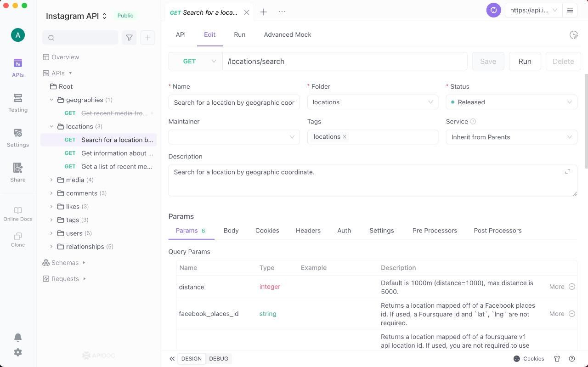Collapse the locations folder in the tree
This screenshot has height=367, width=588.
point(51,126)
